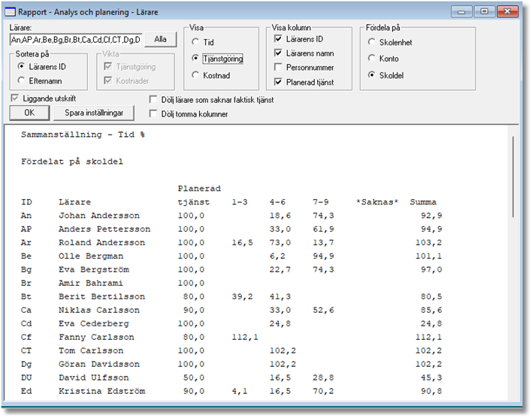Select Kostnad under Visa

pos(196,74)
